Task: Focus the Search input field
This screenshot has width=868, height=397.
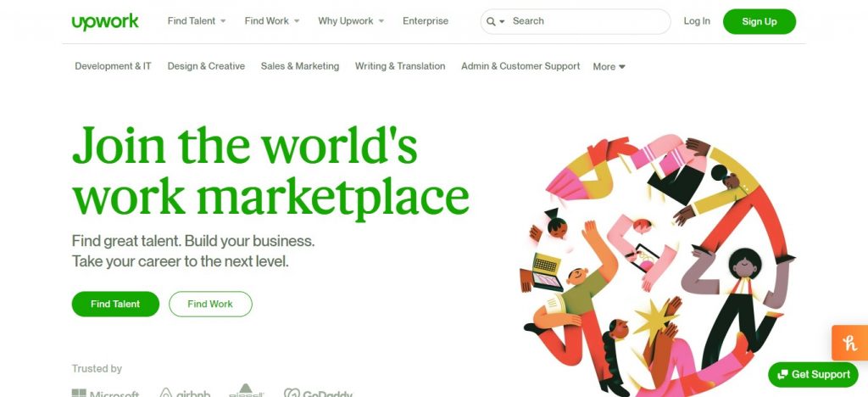Action: (587, 21)
